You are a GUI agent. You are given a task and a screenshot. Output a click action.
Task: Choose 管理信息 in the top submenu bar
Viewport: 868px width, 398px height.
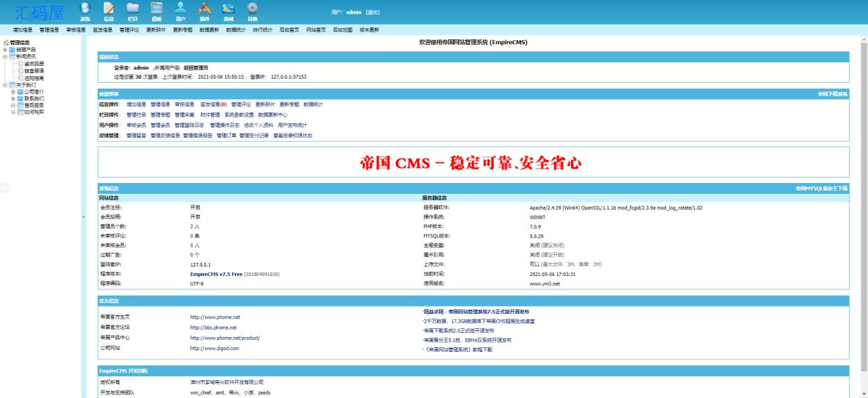49,30
